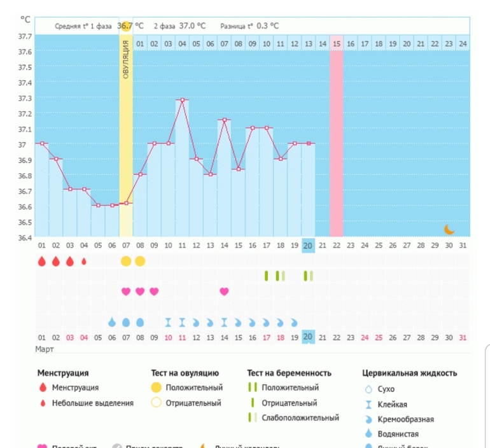The image size is (490, 448).
Task: Click the creamy fluid icon on March 19
Action: click(294, 322)
